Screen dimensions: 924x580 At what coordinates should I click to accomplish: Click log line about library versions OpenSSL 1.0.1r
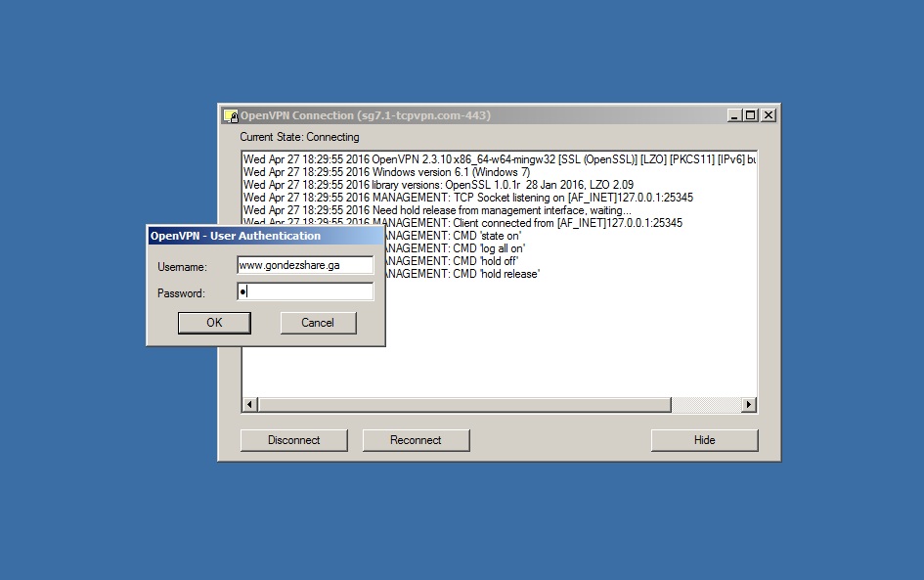pos(438,185)
